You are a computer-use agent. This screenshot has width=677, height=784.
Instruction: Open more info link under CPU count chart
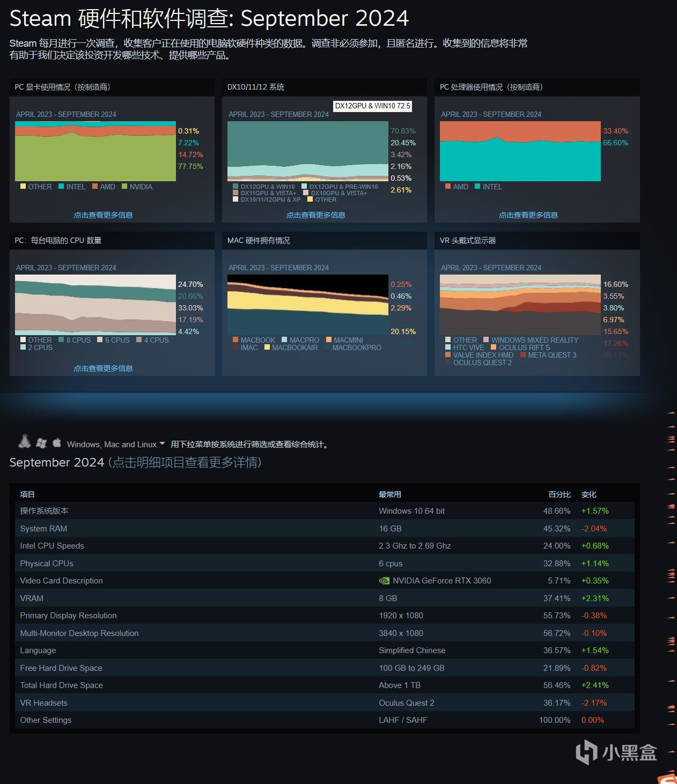[103, 368]
